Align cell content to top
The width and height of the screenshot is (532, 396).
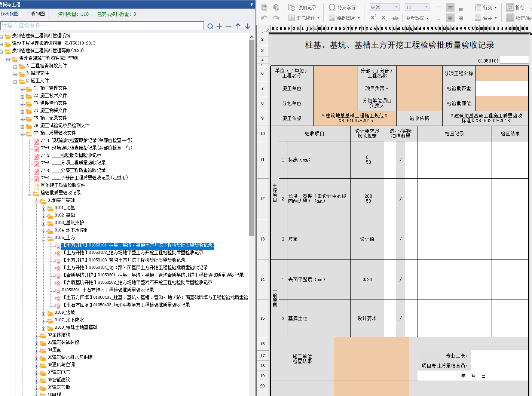pyautogui.click(x=439, y=6)
